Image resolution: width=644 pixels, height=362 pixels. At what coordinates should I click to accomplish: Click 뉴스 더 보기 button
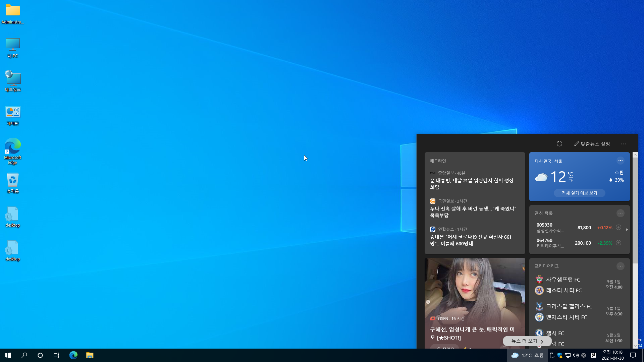tap(527, 341)
